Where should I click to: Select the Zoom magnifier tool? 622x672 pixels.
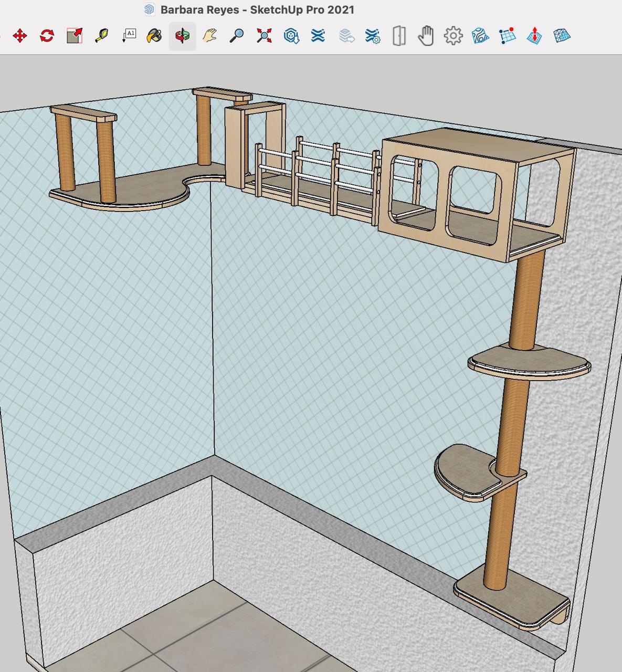[237, 36]
